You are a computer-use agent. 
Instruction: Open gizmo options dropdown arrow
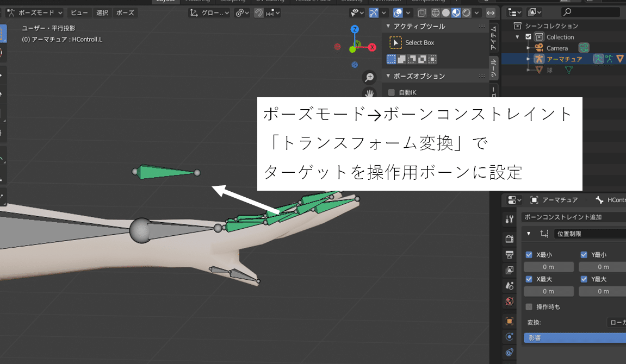[383, 12]
